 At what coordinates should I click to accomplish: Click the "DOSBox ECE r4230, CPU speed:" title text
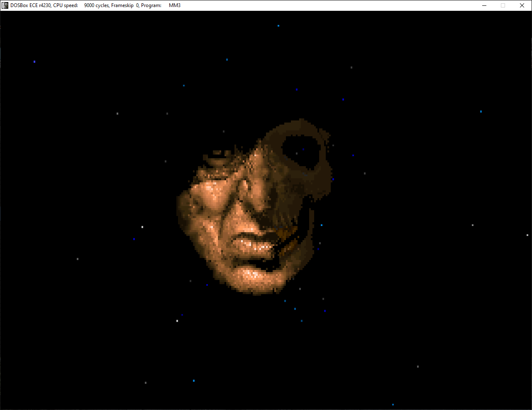[x=44, y=5]
